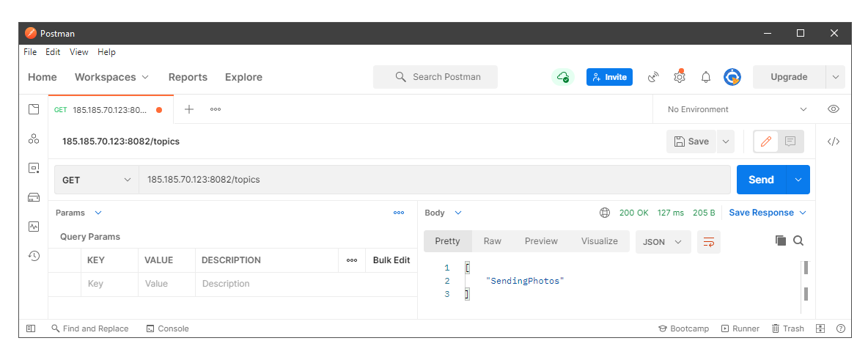Toggle the environment quick look eye
This screenshot has height=349, width=868.
point(834,109)
